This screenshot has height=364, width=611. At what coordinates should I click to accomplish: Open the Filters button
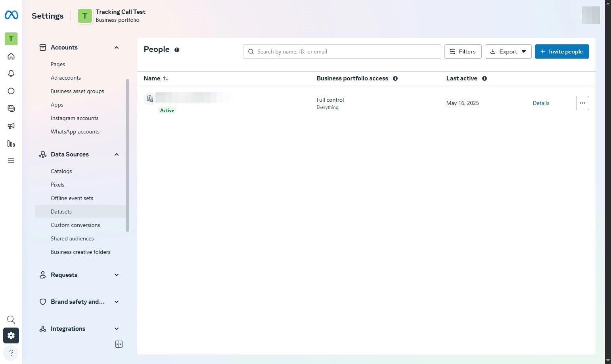(463, 51)
